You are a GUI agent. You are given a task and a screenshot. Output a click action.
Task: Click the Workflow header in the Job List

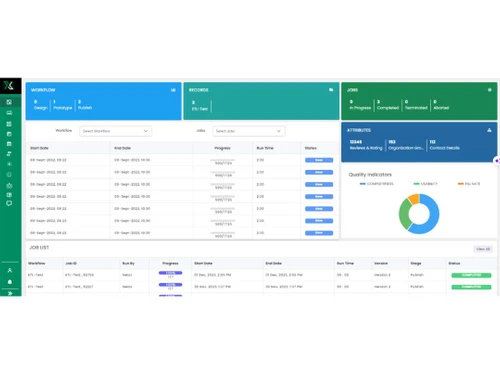tap(37, 263)
